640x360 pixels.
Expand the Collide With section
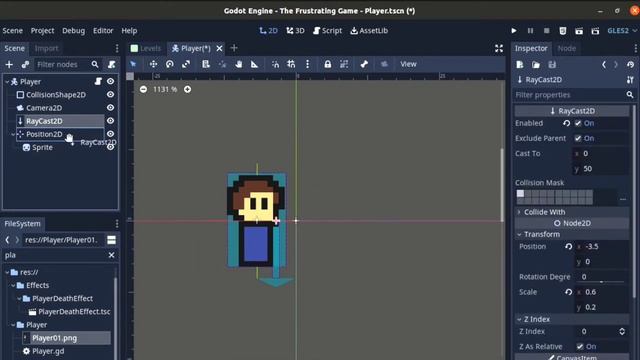click(572, 212)
